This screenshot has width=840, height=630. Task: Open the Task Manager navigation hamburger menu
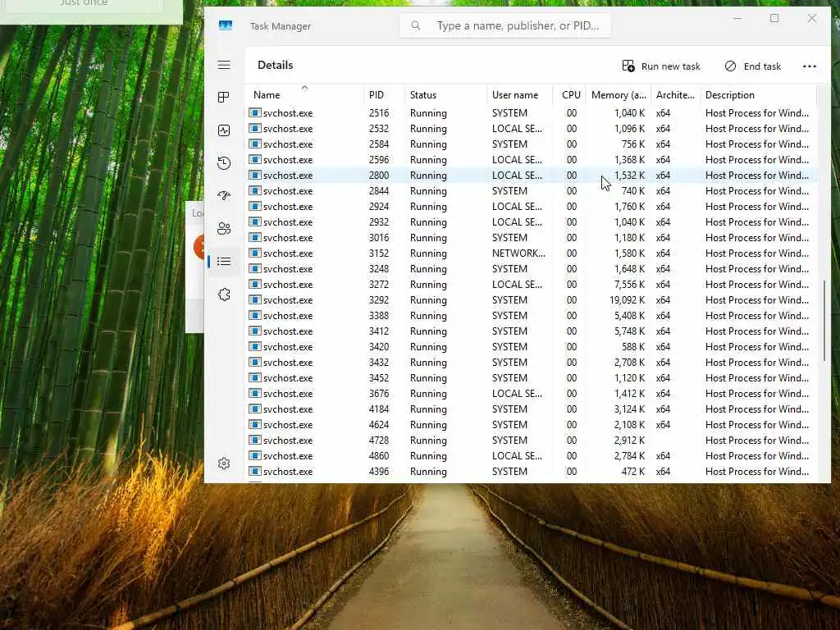coord(224,66)
